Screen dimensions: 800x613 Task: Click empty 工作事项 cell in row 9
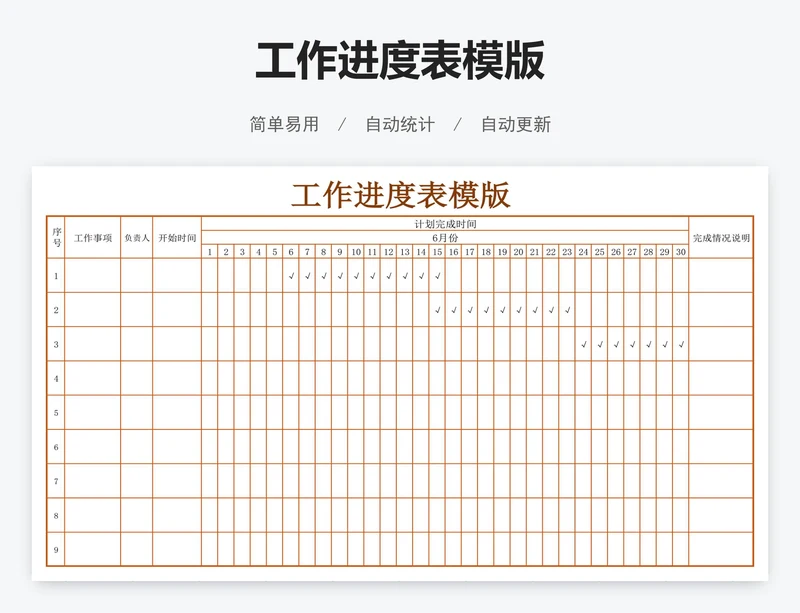93,549
